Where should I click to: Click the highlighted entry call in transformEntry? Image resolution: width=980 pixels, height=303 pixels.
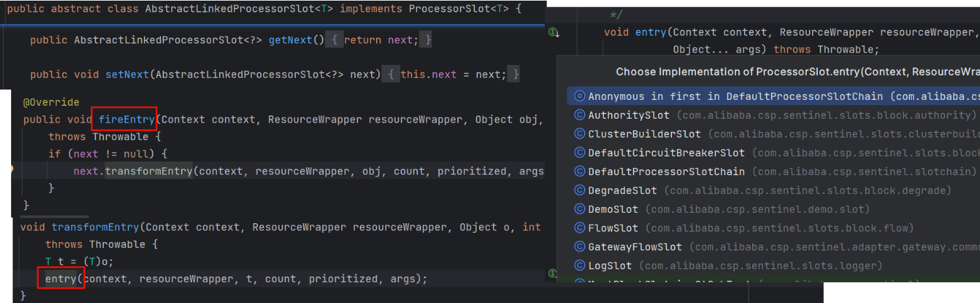point(60,279)
